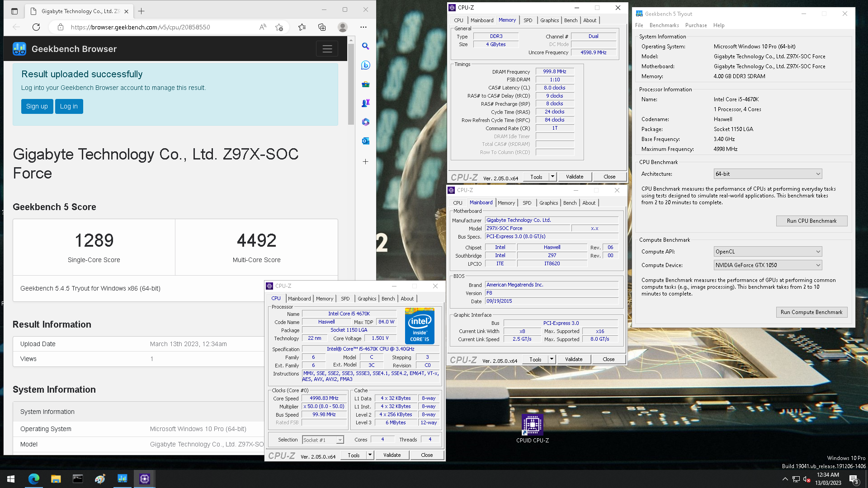Click the browser back arrow
The width and height of the screenshot is (868, 488).
(x=16, y=27)
